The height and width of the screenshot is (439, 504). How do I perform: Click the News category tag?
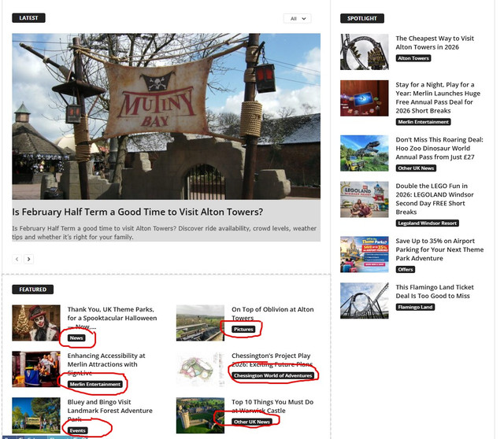click(x=76, y=338)
